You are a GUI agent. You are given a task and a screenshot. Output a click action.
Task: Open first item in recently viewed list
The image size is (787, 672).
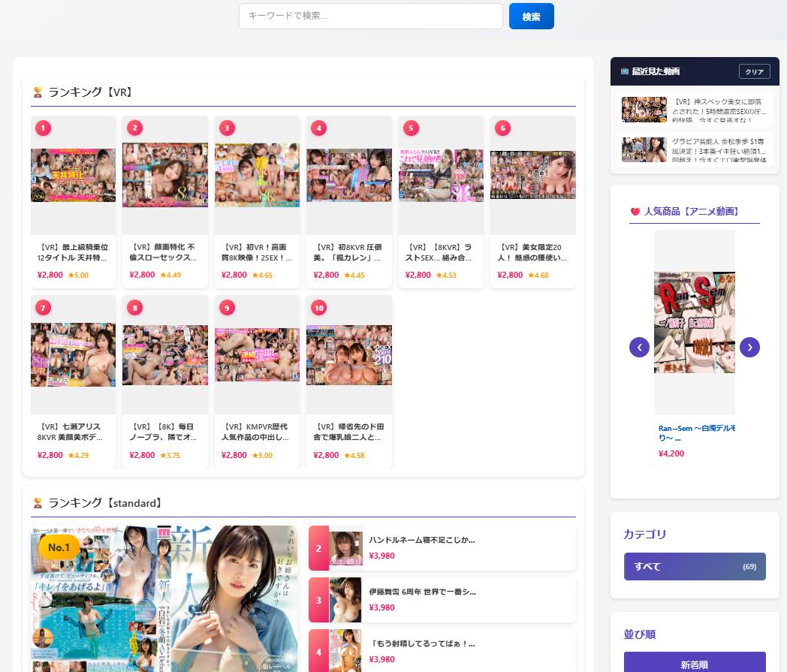(x=694, y=110)
